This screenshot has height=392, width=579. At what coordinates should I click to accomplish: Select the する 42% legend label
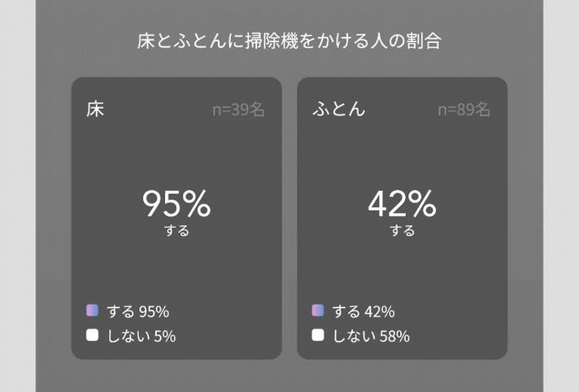click(x=364, y=311)
